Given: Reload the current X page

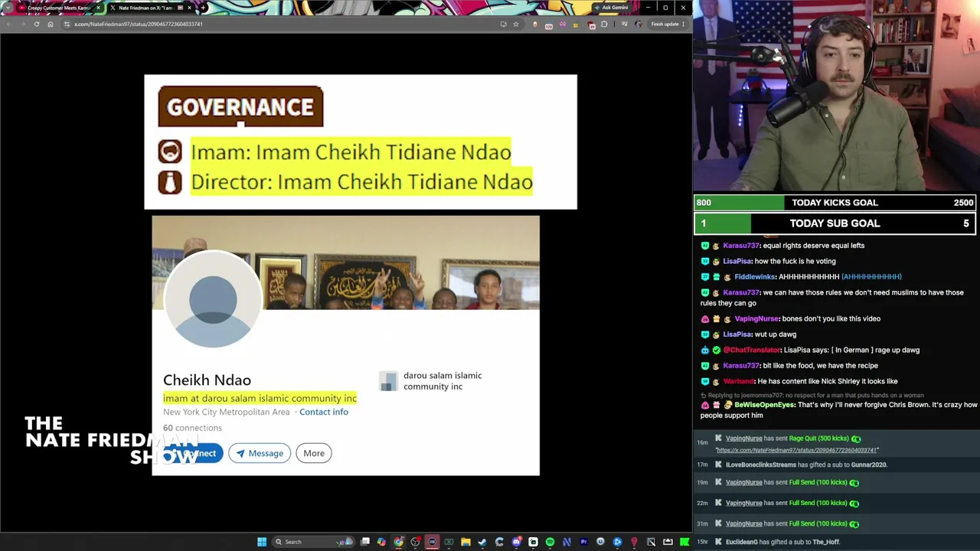Looking at the screenshot, I should point(36,24).
